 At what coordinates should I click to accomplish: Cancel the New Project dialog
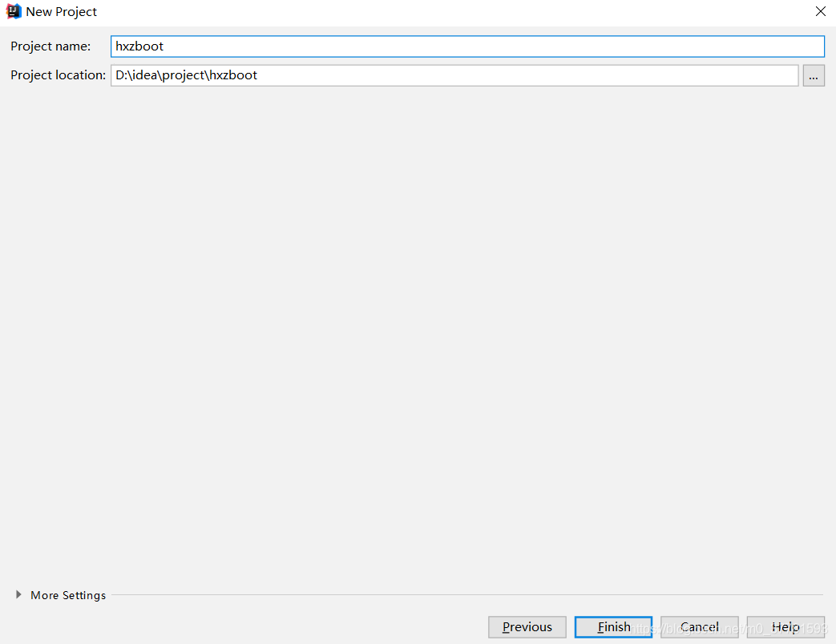[700, 627]
